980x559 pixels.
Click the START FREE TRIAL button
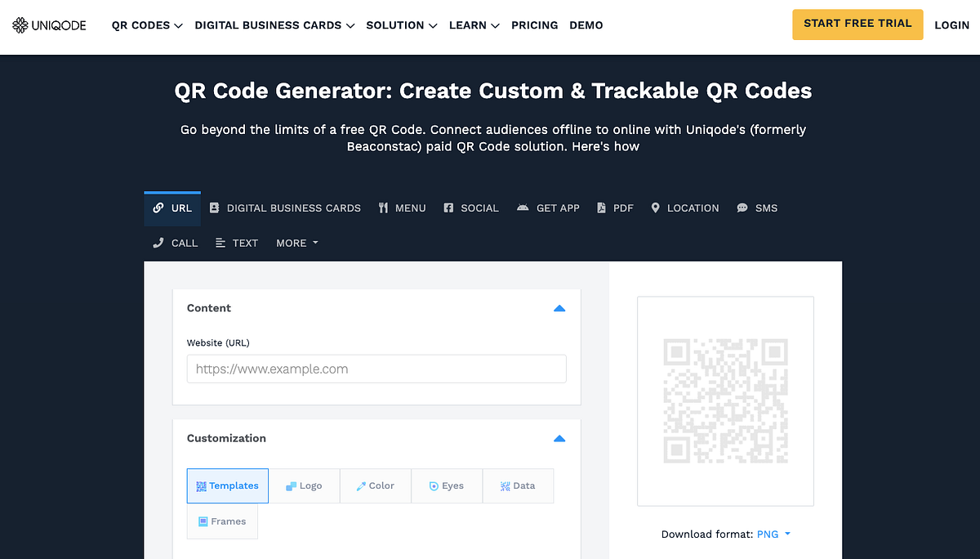click(x=857, y=25)
